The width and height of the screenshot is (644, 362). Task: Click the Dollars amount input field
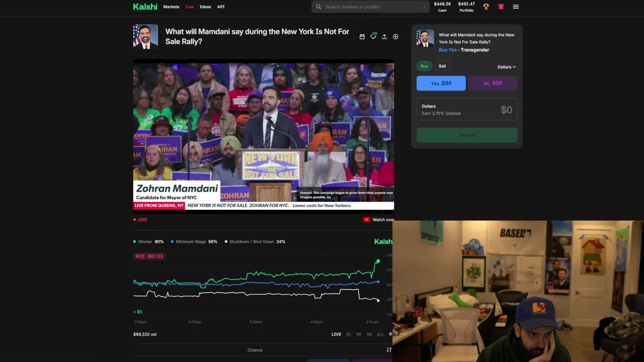click(467, 110)
